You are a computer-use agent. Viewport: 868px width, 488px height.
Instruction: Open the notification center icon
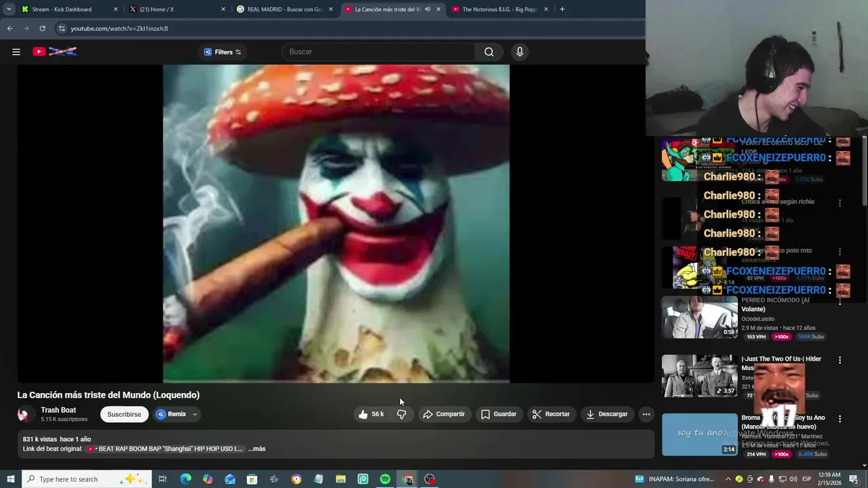854,479
